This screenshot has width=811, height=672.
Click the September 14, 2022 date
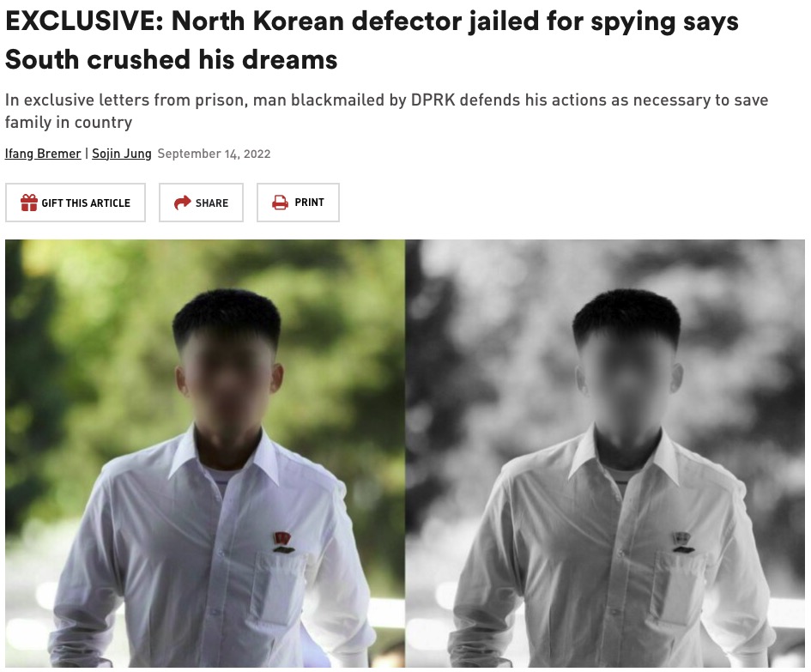[215, 154]
